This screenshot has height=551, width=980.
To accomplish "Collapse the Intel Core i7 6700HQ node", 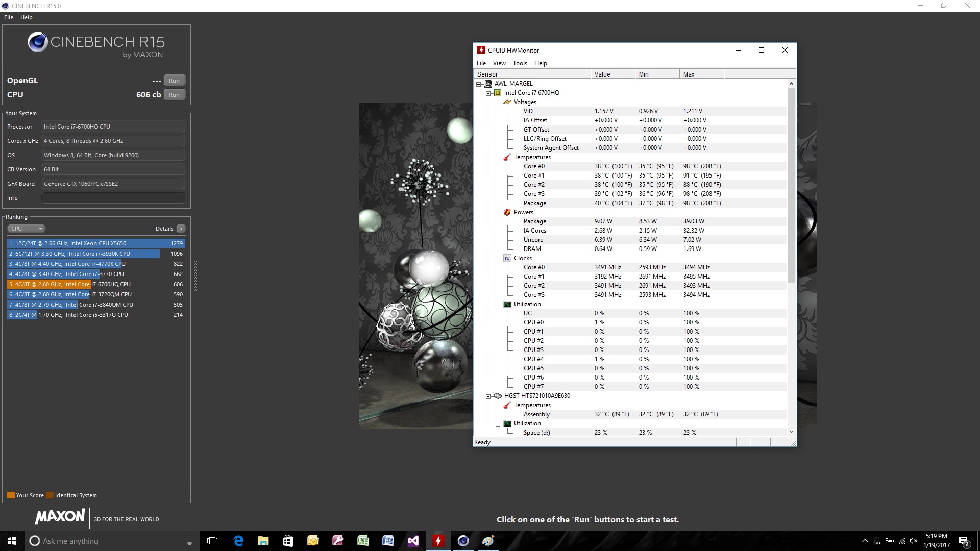I will pos(488,93).
